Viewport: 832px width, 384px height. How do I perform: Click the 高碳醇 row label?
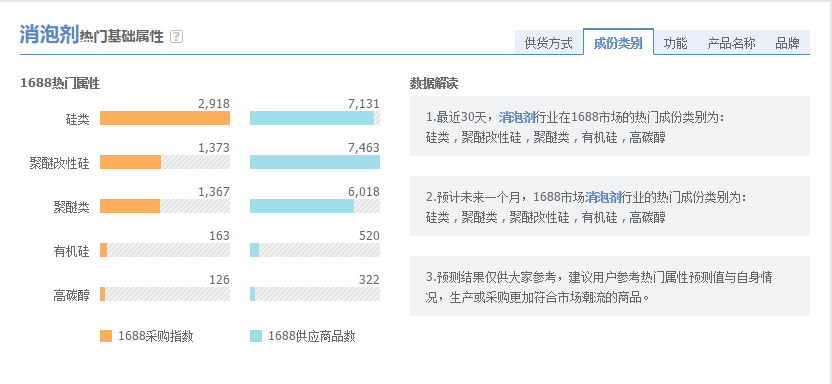click(72, 295)
